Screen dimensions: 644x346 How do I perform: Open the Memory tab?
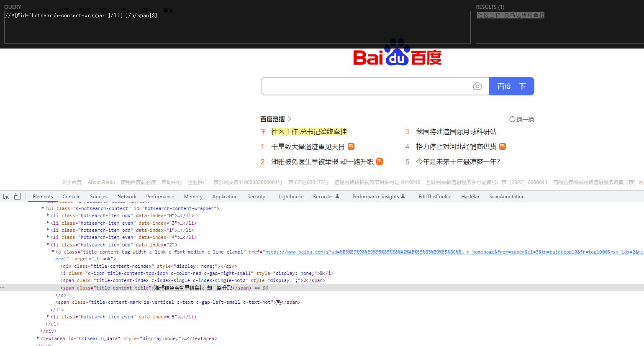tap(193, 197)
